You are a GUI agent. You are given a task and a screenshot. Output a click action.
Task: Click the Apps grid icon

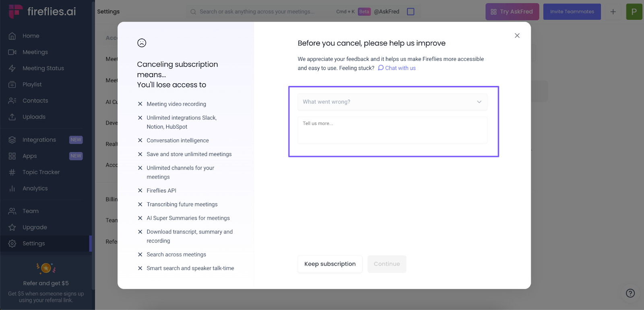[12, 156]
